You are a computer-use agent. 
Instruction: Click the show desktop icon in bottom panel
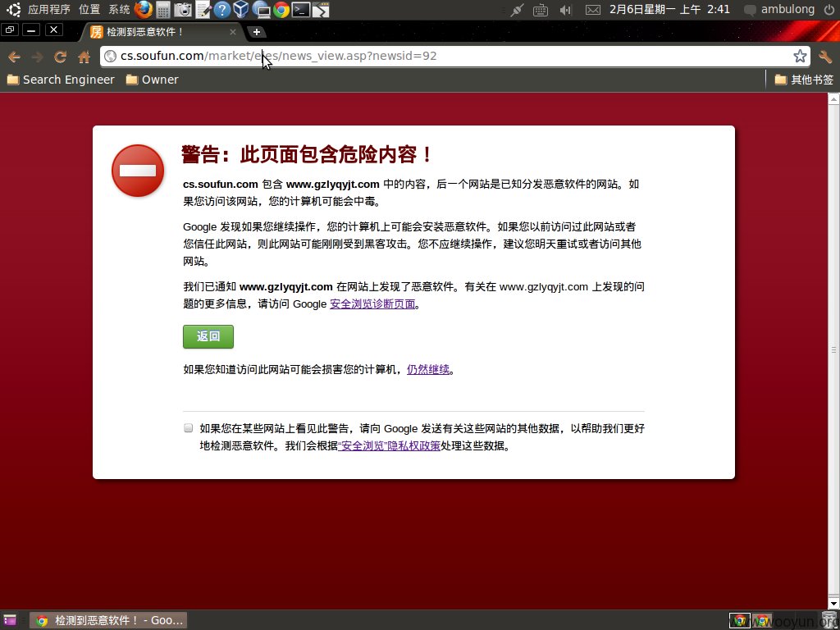click(10, 620)
